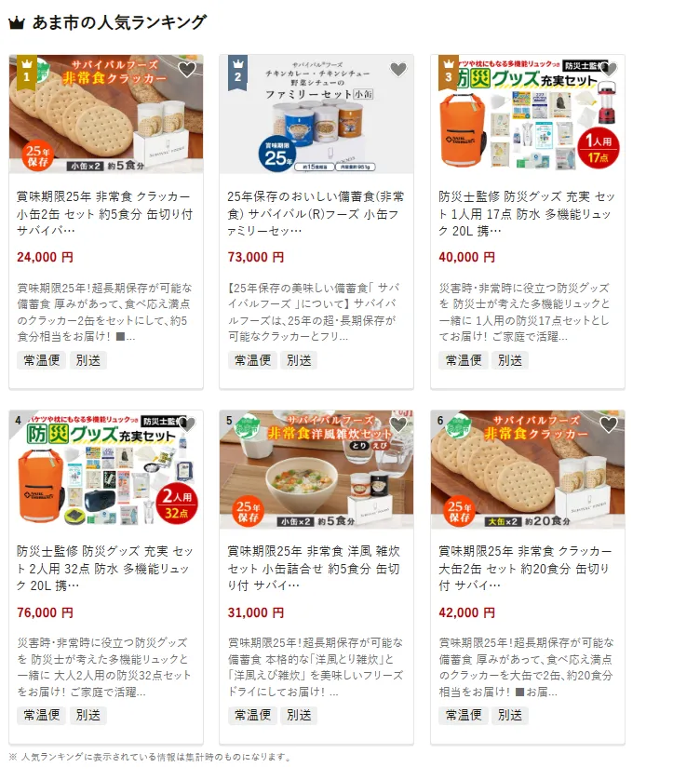Click the 別送 tag on the 73,000 円 item

coord(299,360)
